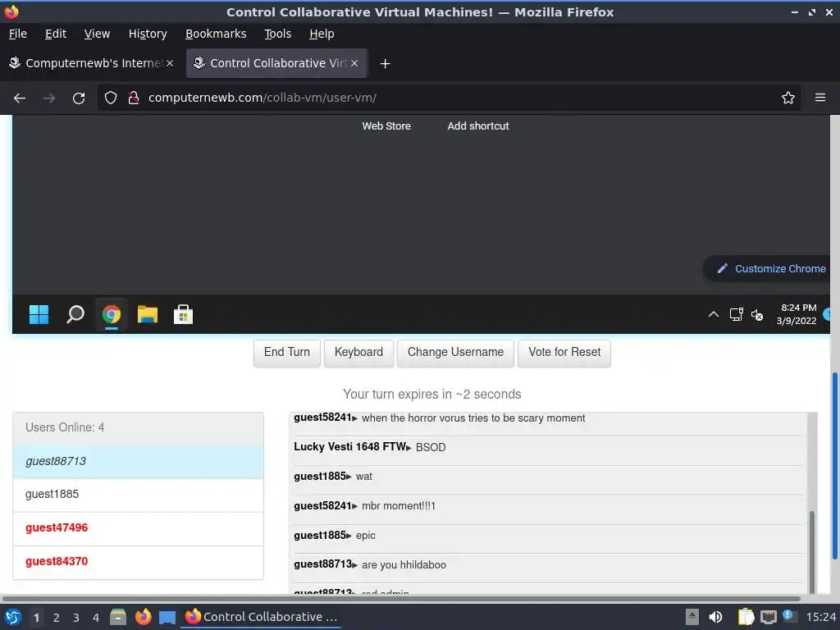This screenshot has width=840, height=630.
Task: Click the chat message 'mbr moment!!!1'
Action: click(x=399, y=506)
